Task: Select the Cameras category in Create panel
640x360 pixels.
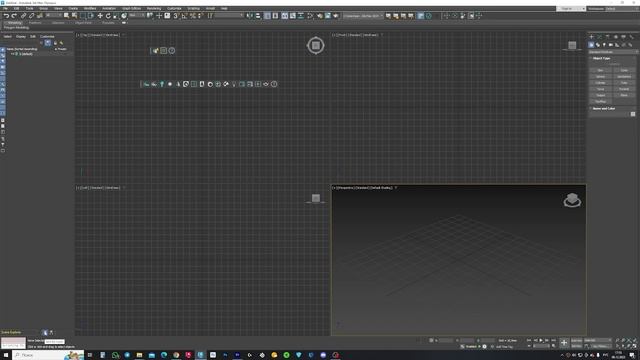Action: (x=611, y=45)
